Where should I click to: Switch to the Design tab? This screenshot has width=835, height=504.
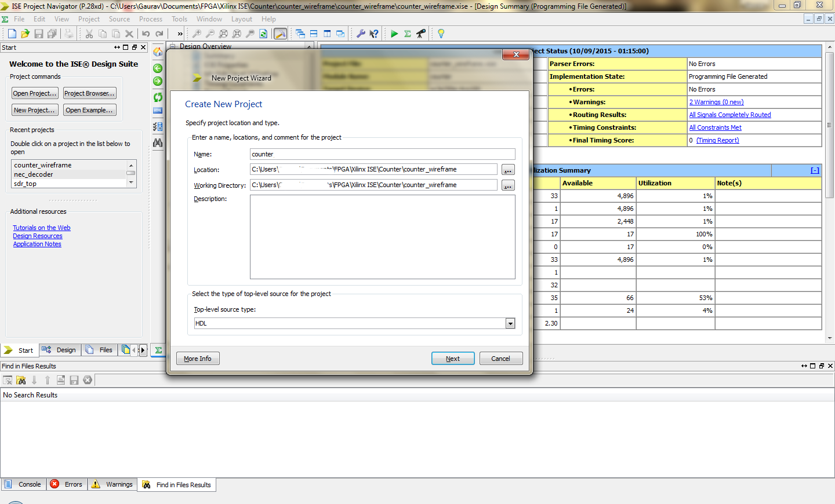coord(59,350)
